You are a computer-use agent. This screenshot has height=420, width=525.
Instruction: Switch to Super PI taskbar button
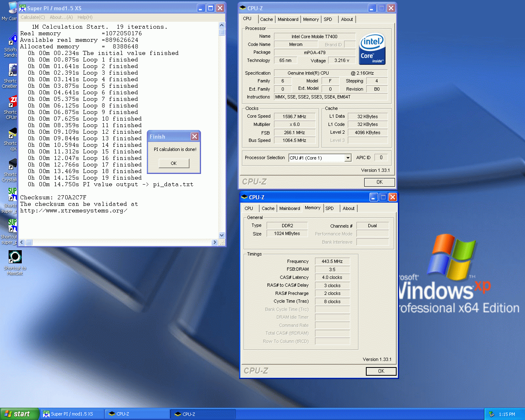pos(72,414)
